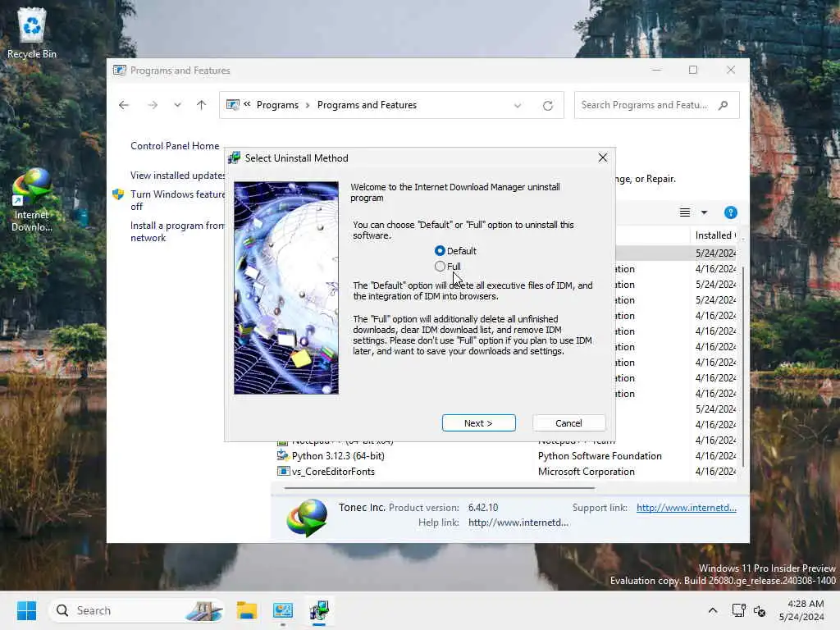Click Programs and Features title bar icon
The width and height of the screenshot is (840, 630).
pos(120,71)
